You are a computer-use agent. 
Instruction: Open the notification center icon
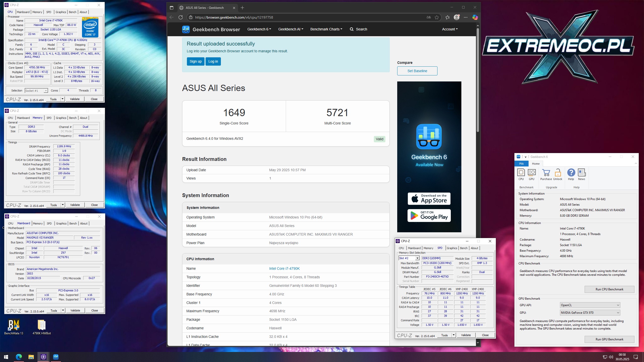636,357
